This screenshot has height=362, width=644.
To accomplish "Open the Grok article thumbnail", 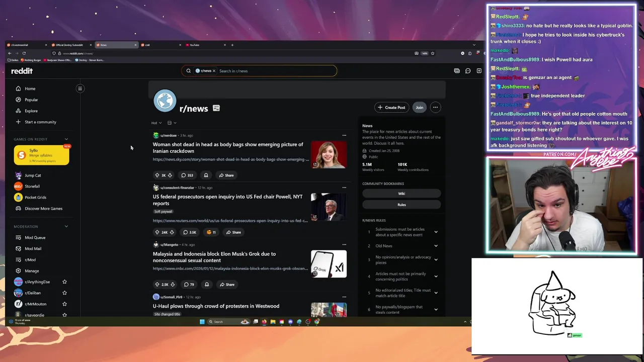I will coord(329,264).
